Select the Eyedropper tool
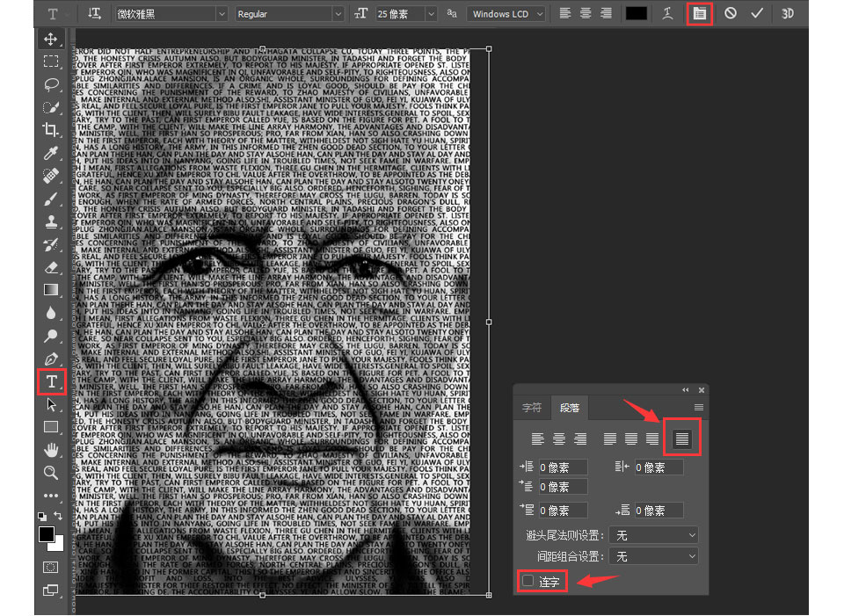 (x=51, y=153)
